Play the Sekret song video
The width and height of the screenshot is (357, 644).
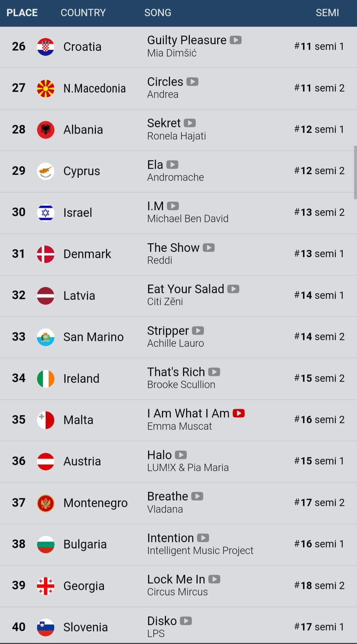(x=190, y=123)
